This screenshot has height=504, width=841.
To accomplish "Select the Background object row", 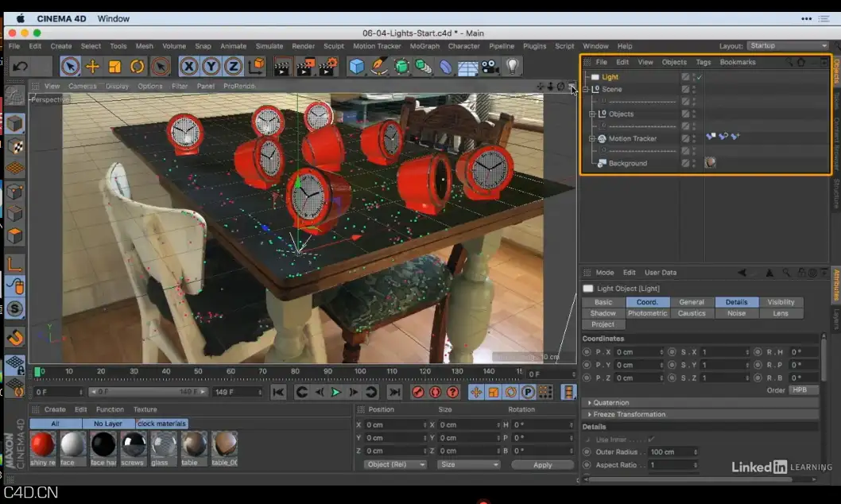I will [x=627, y=163].
